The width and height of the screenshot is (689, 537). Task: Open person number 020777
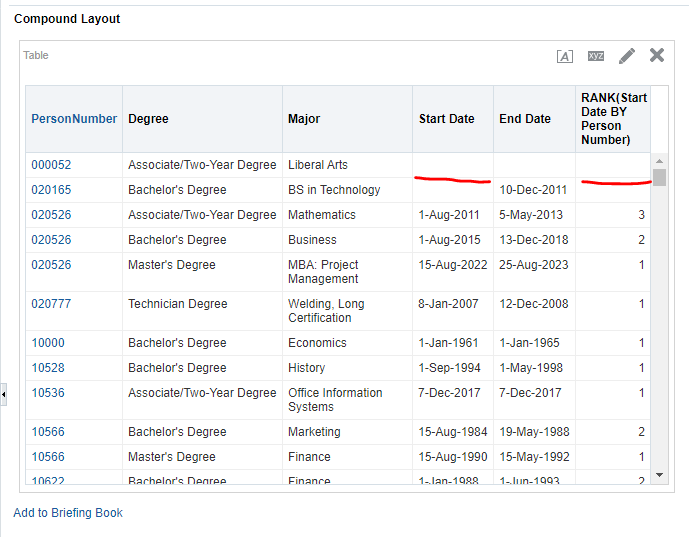pos(51,304)
